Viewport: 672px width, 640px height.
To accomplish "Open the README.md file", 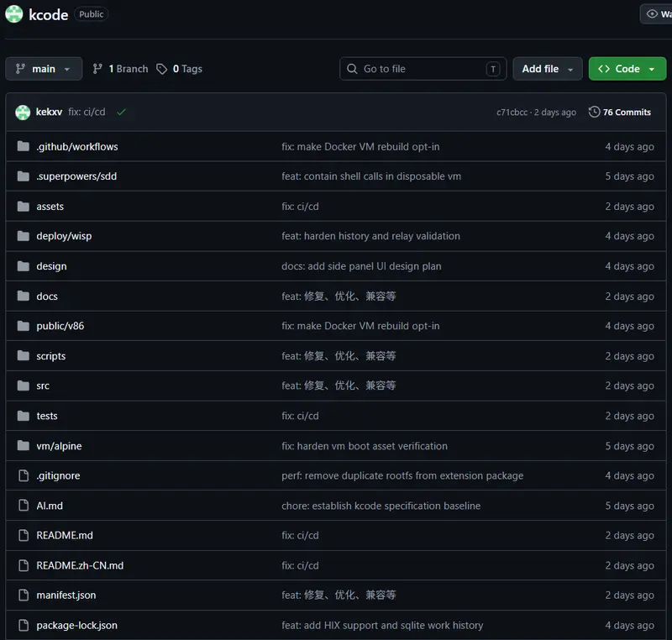I will click(65, 536).
